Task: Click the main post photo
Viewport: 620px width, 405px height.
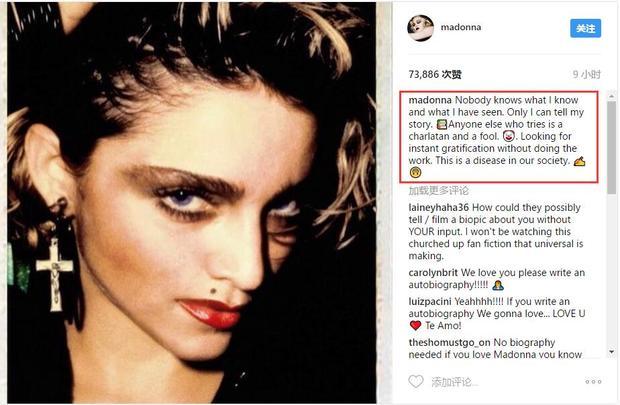Action: (191, 202)
